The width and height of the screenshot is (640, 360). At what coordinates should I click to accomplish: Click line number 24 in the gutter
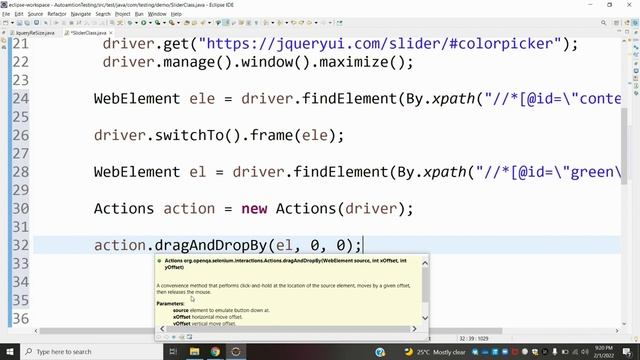(x=20, y=98)
